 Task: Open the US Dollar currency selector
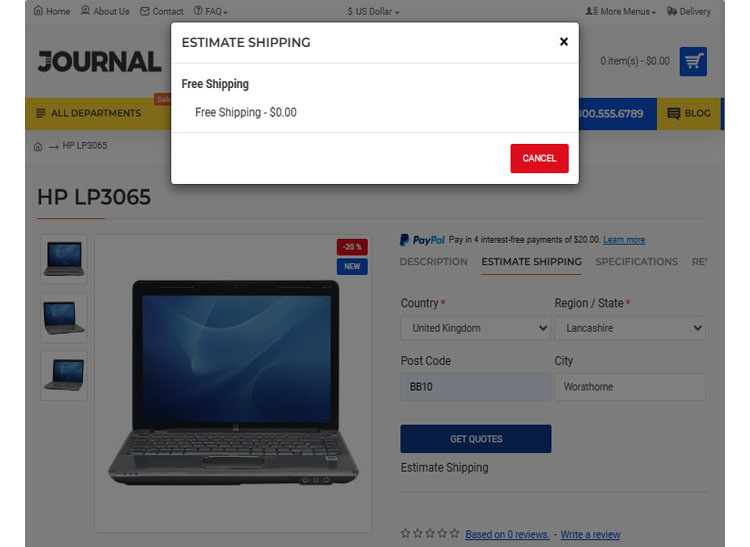pos(373,11)
